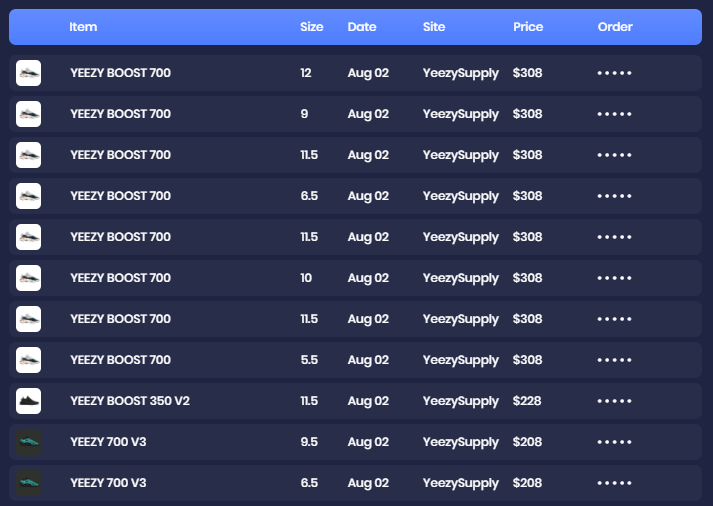Image resolution: width=713 pixels, height=506 pixels.
Task: Click $308 price in the size 10 row
Action: click(x=527, y=278)
